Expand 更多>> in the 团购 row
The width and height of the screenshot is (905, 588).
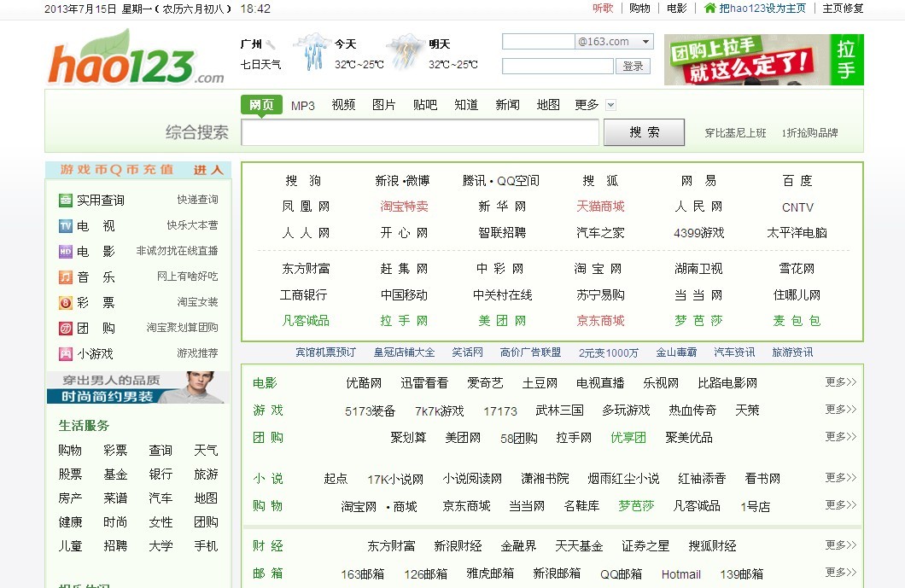[840, 436]
